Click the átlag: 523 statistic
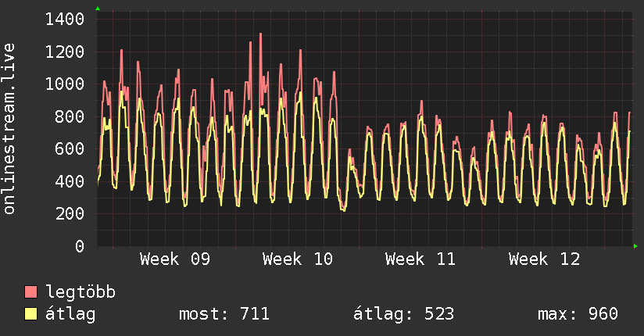 [x=404, y=314]
